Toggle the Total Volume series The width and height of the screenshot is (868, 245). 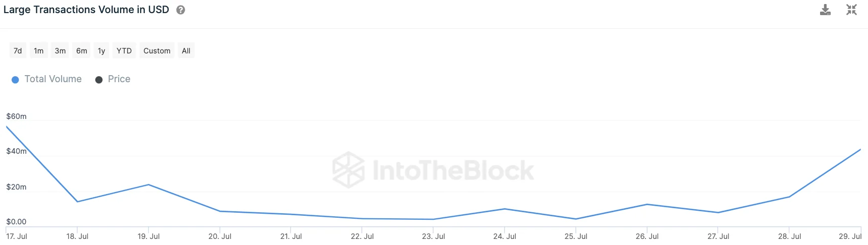[53, 79]
